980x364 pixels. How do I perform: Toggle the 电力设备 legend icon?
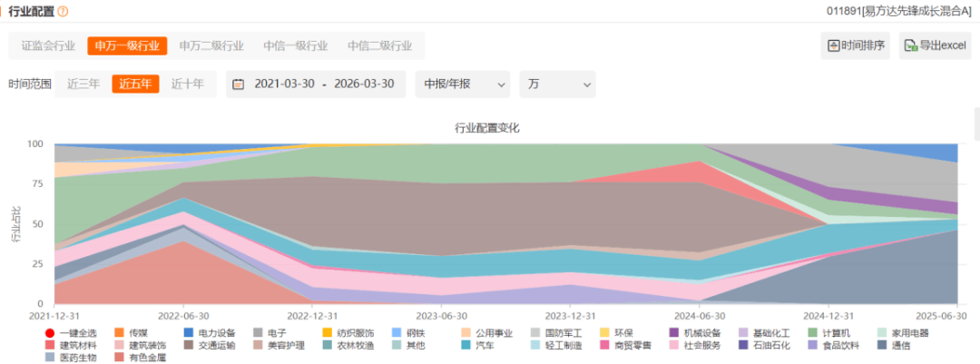click(x=189, y=333)
